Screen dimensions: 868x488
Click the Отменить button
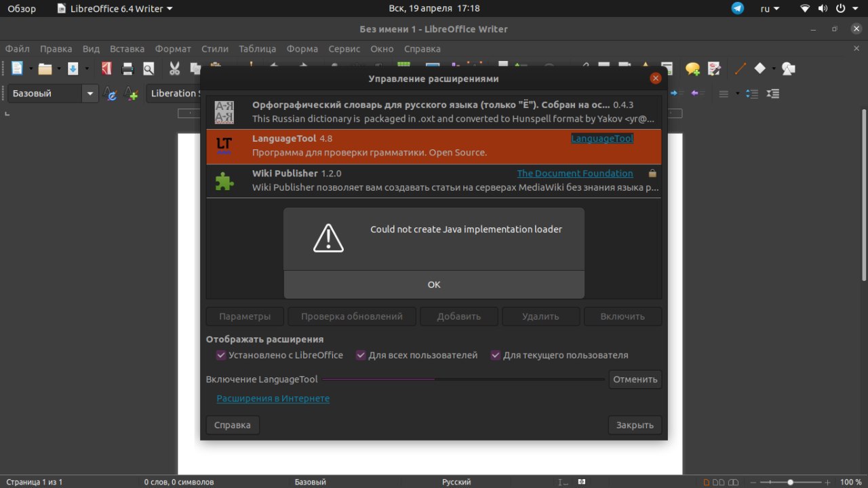[x=635, y=379]
